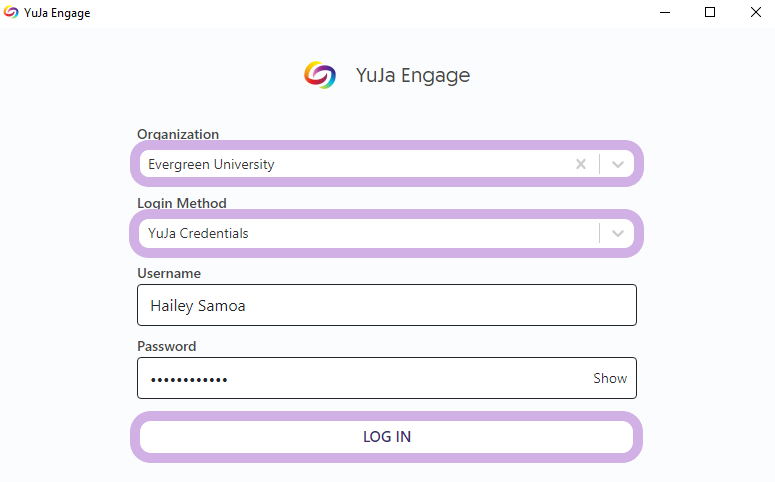
Task: Show the hidden password characters
Action: (609, 379)
